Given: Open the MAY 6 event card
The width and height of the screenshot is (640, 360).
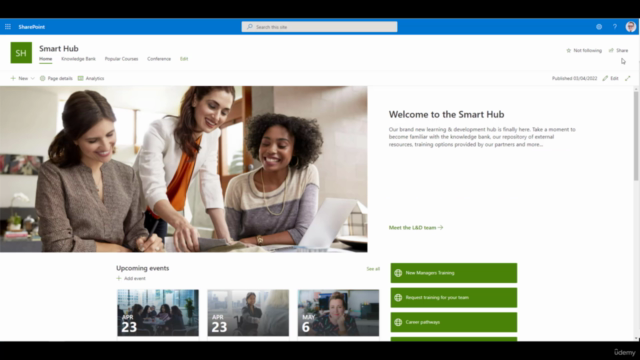Looking at the screenshot, I should coord(338,313).
